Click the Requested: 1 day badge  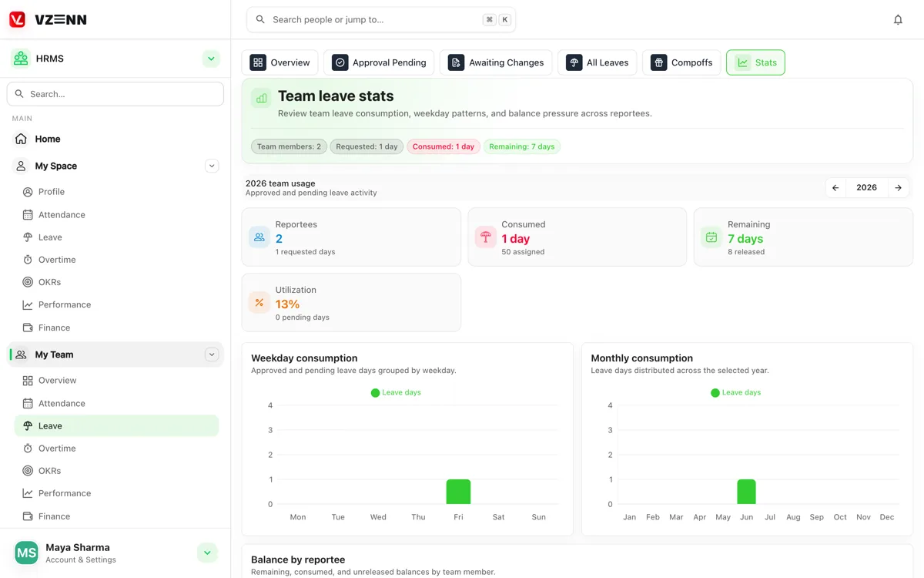[367, 146]
